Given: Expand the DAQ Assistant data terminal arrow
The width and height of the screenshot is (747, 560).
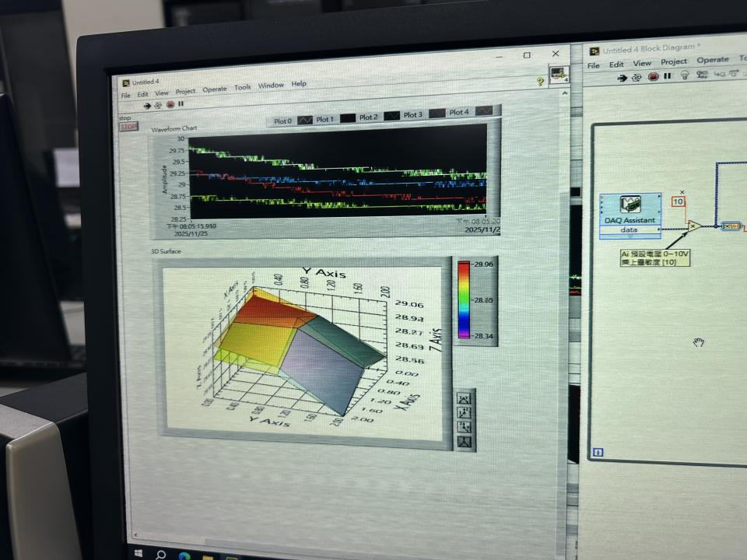Looking at the screenshot, I should 631,236.
